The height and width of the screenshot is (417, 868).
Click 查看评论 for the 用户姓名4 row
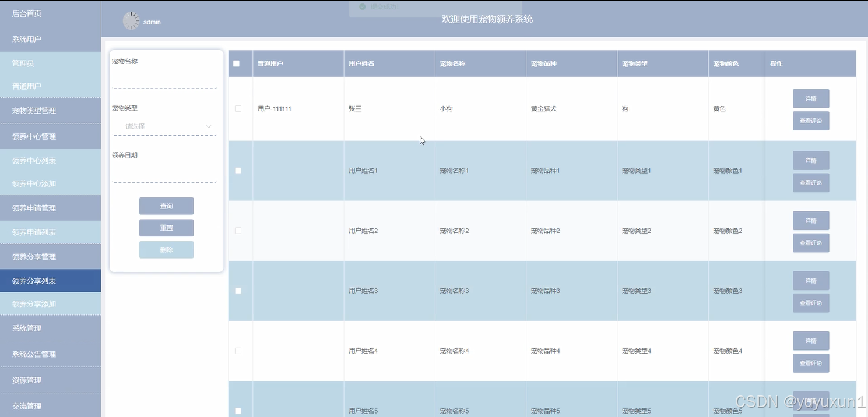click(811, 363)
